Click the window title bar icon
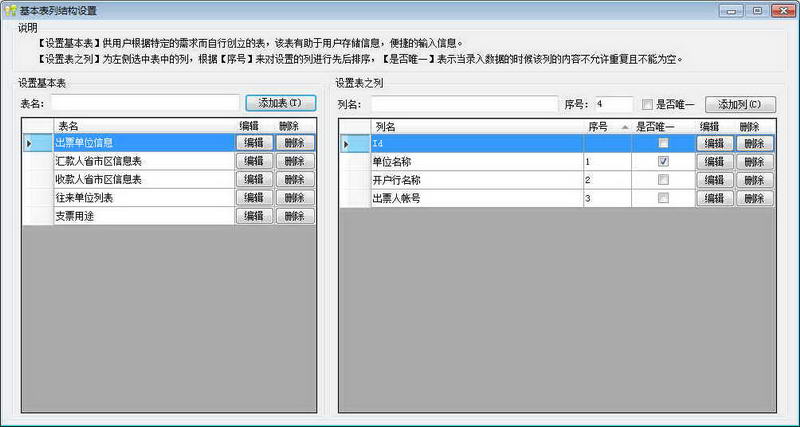800x427 pixels. 11,9
